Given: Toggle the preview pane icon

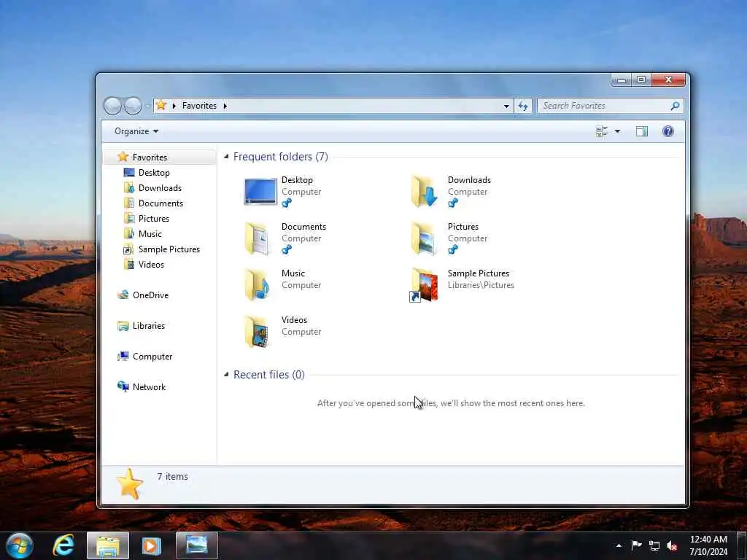Looking at the screenshot, I should click(x=642, y=131).
